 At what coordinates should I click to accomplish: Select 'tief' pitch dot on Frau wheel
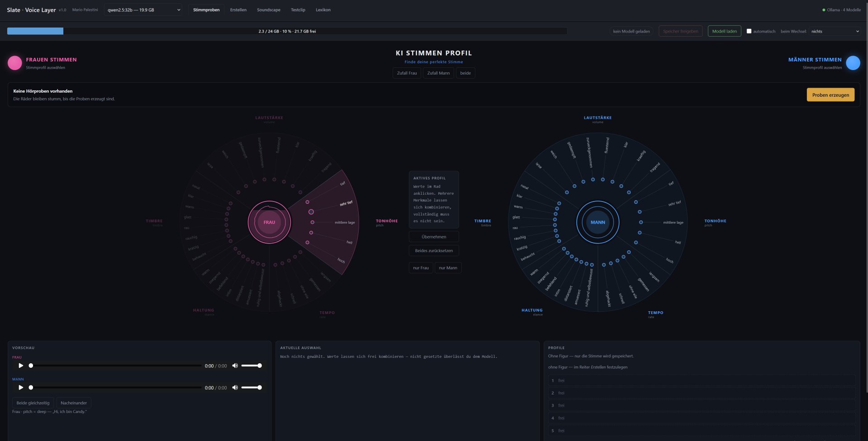pos(308,202)
